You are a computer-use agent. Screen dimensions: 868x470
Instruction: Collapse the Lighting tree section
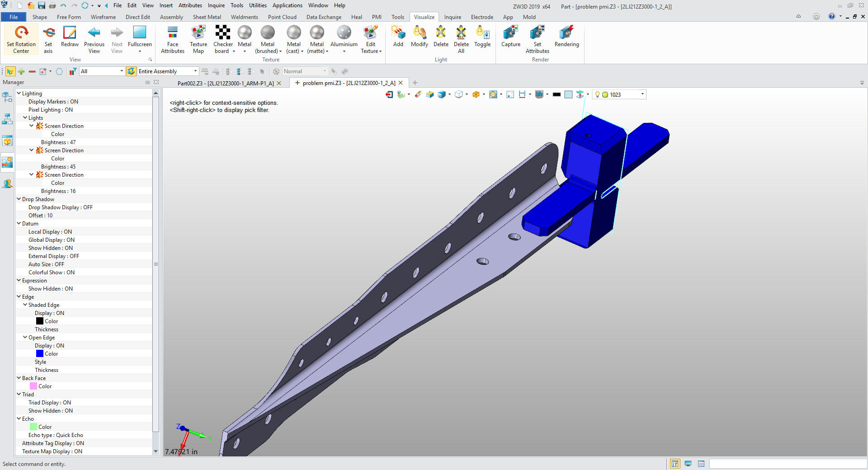tap(19, 93)
